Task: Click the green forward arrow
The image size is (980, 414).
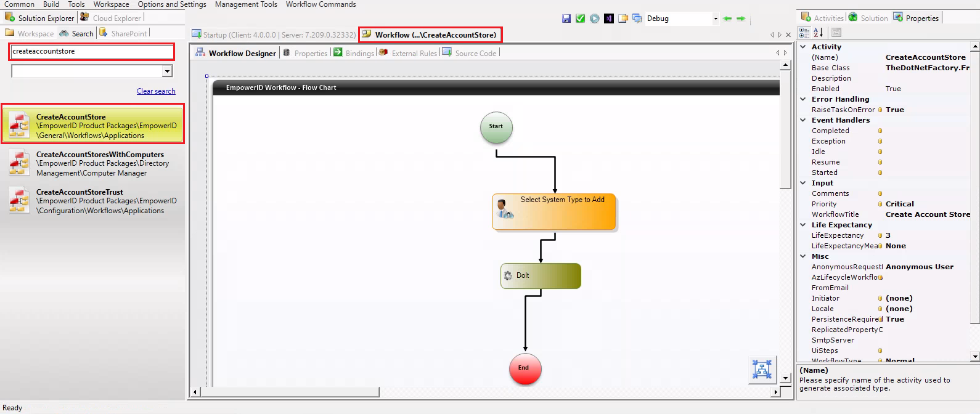Action: pos(741,18)
